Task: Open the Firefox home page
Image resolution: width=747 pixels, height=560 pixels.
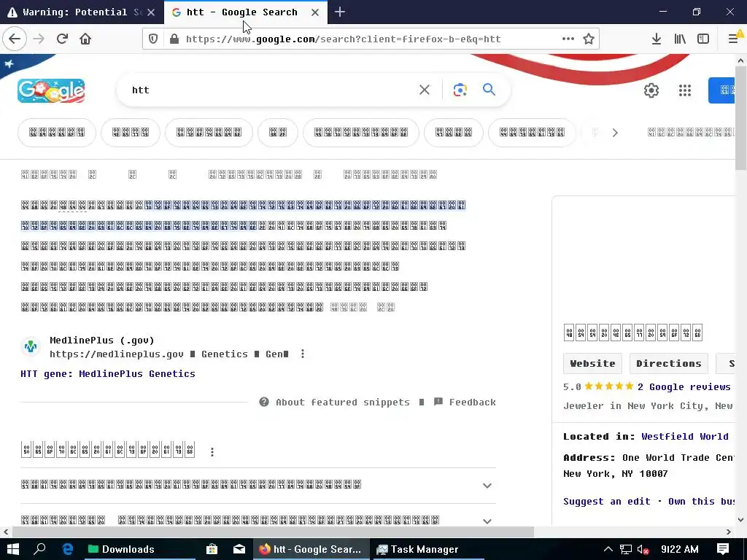Action: click(85, 39)
